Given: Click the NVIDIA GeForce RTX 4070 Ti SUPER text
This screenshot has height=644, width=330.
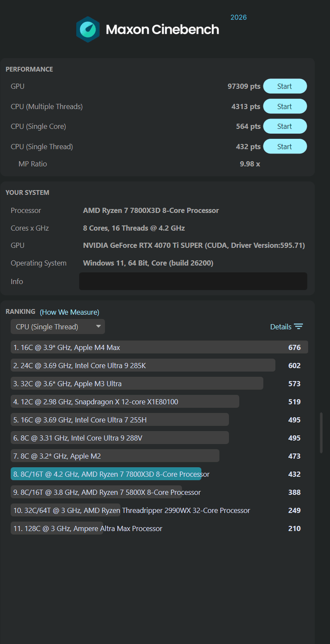Looking at the screenshot, I should point(194,245).
